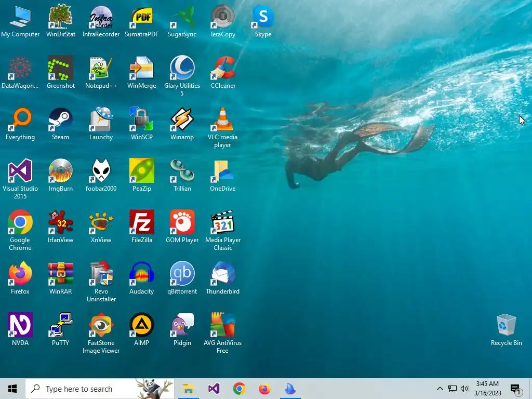Open the notification action center
The width and height of the screenshot is (532, 399).
click(515, 389)
